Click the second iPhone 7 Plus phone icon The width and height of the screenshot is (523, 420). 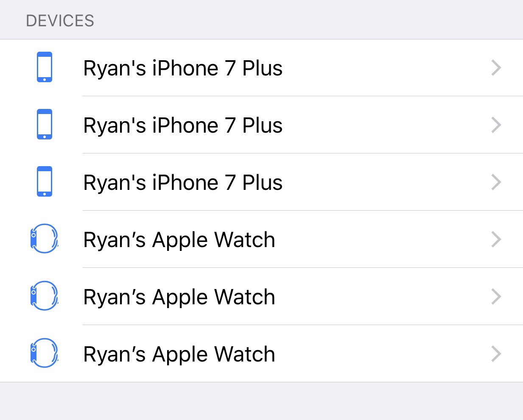pyautogui.click(x=45, y=125)
